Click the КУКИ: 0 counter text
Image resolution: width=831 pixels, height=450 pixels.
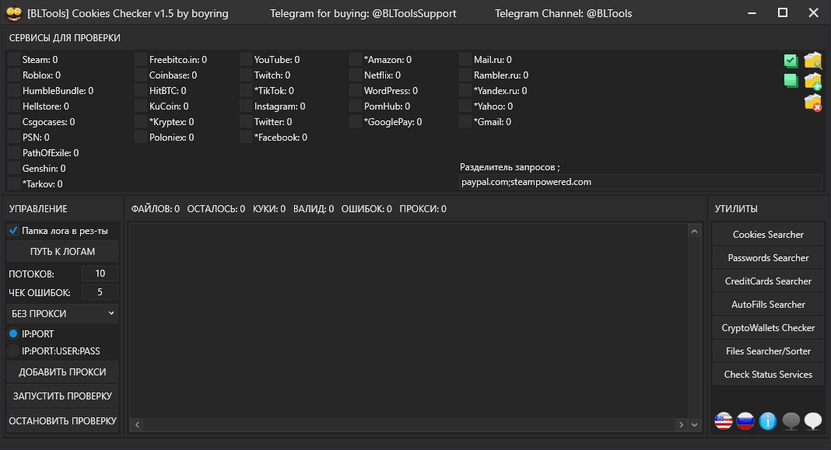(x=269, y=209)
